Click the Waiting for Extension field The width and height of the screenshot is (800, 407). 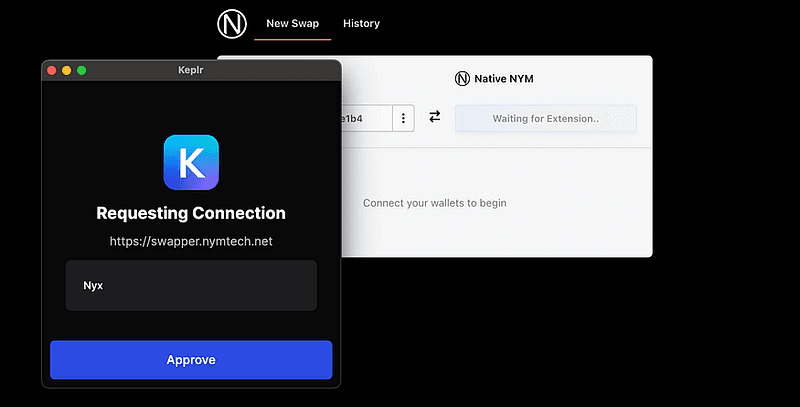(x=545, y=118)
